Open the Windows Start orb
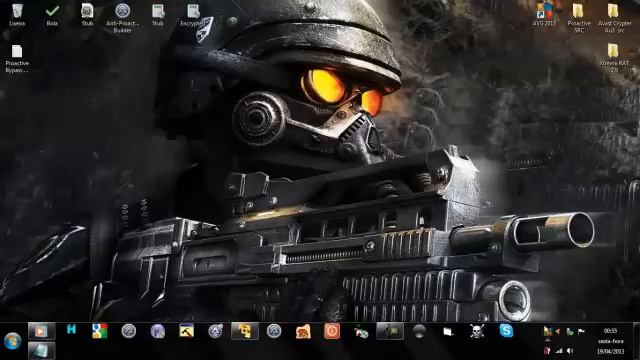Viewport: 640px width, 360px height. click(13, 341)
